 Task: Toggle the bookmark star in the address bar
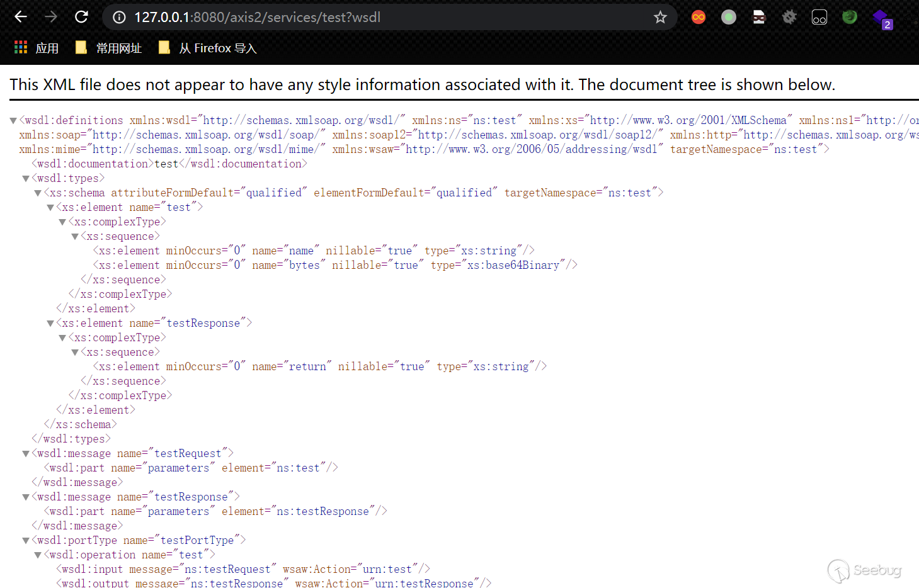[659, 17]
